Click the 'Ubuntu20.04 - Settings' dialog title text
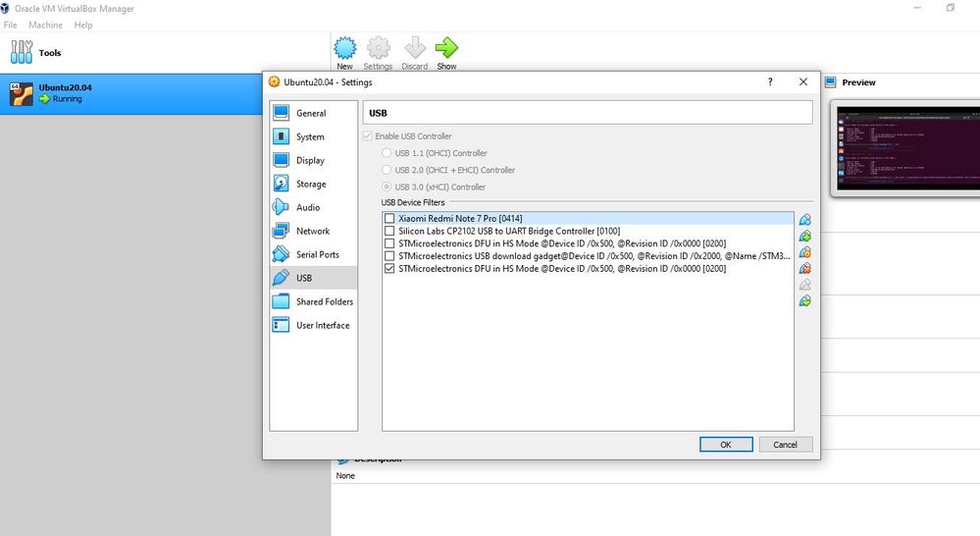This screenshot has height=536, width=980. coord(328,81)
